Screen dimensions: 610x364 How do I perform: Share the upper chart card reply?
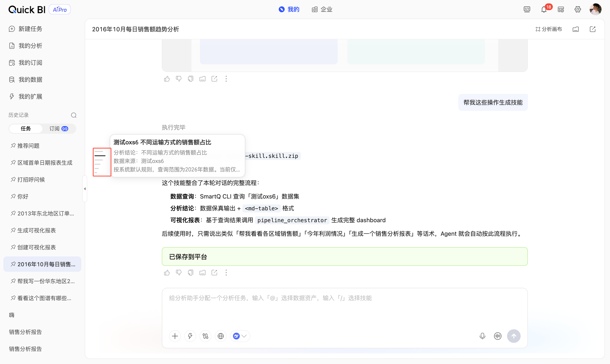click(x=214, y=79)
